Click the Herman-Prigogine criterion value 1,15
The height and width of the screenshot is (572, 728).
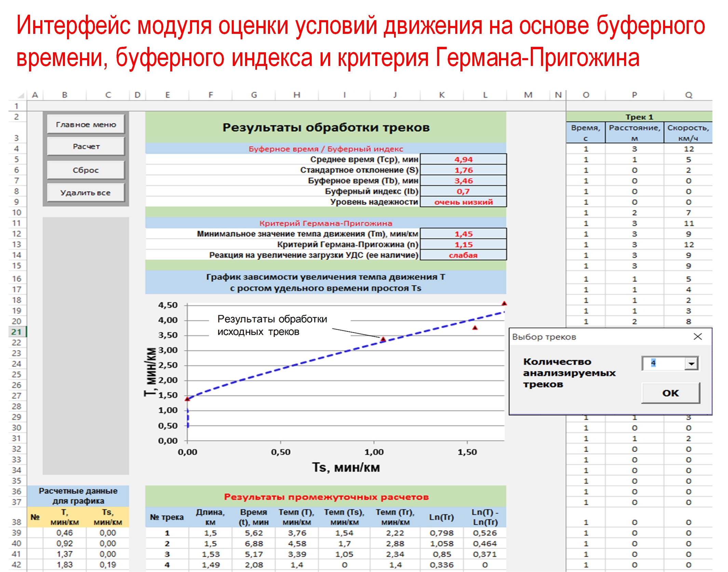pos(463,244)
